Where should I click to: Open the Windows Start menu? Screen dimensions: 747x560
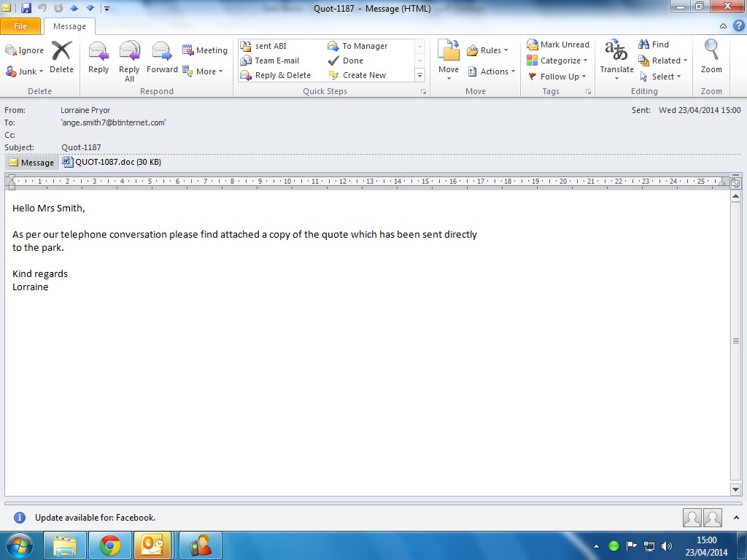point(19,546)
